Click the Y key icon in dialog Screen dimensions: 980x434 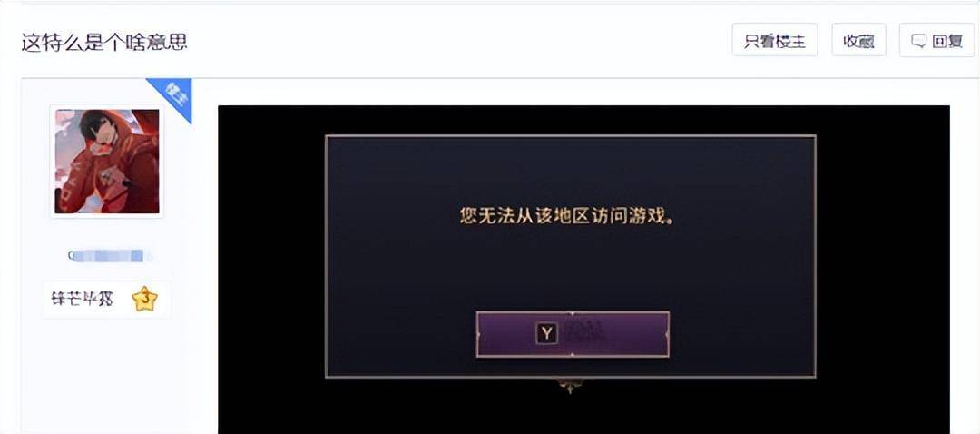coord(547,334)
